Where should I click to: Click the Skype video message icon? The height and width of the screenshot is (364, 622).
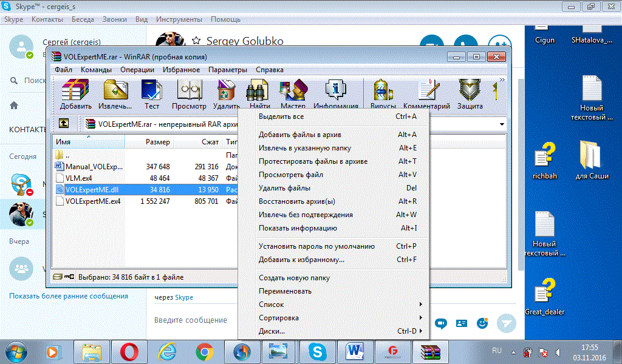[441, 324]
